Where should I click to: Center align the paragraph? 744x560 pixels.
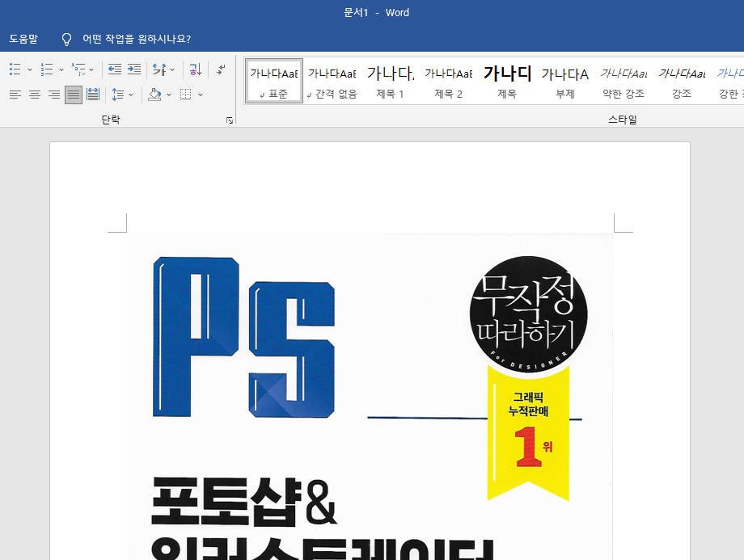[x=35, y=95]
